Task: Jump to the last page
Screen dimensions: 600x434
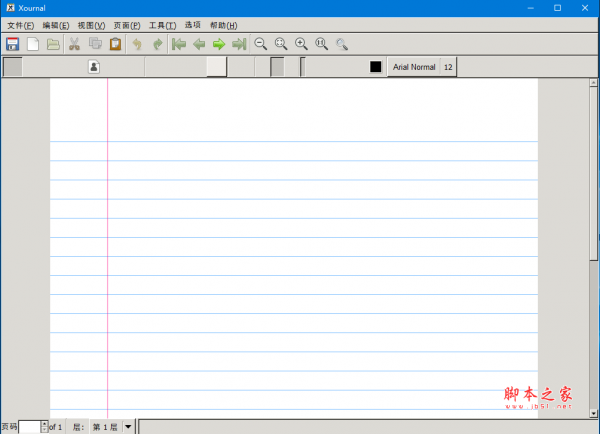Action: point(239,44)
